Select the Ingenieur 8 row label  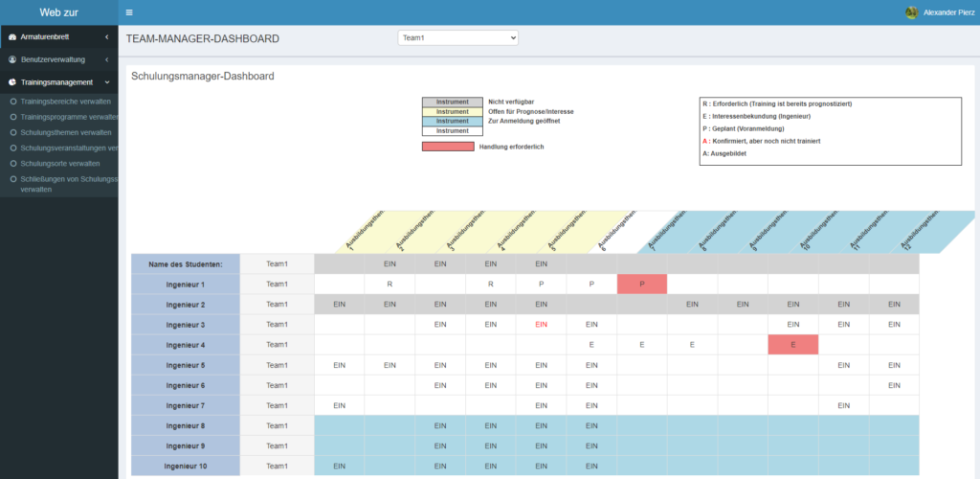pos(186,426)
